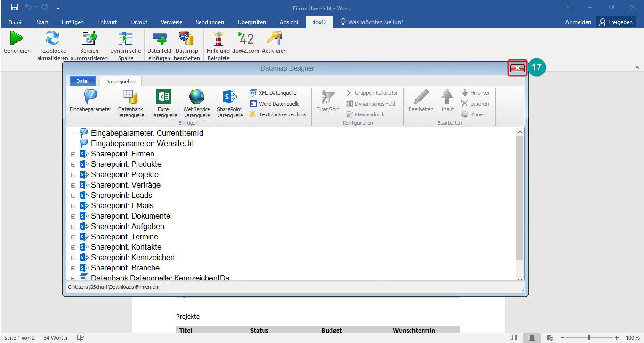Open the Word Einfügen ribbon tab

click(72, 22)
